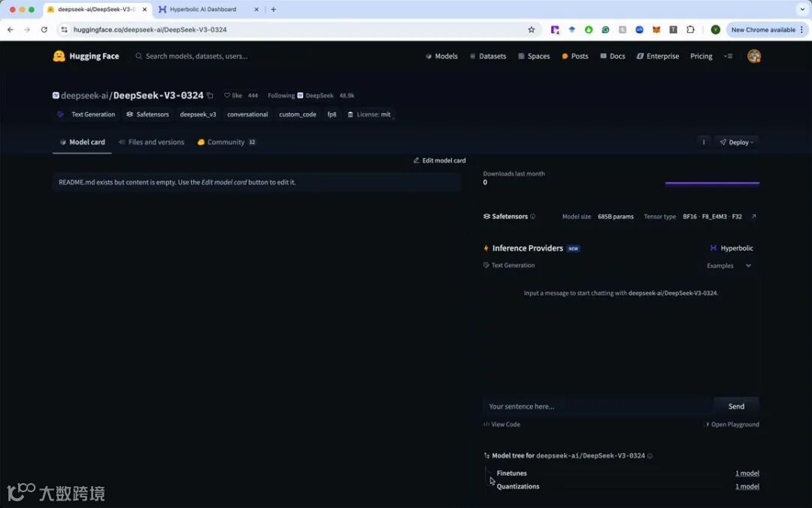Open Quantizations 1 model link
The height and width of the screenshot is (508, 812).
pos(747,486)
